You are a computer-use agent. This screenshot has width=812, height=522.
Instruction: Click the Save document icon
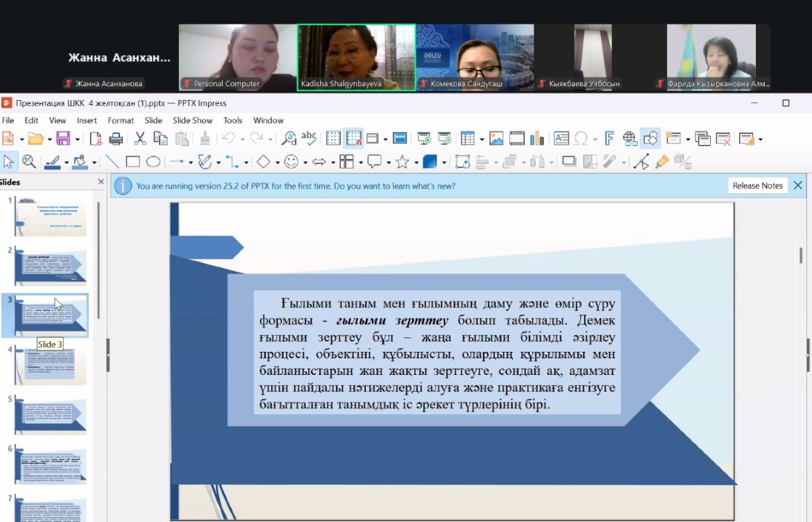coord(62,138)
